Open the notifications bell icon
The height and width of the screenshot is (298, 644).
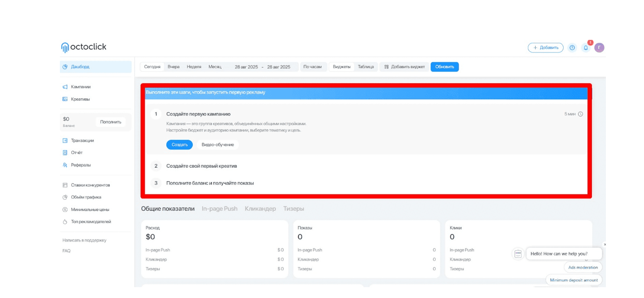click(585, 48)
